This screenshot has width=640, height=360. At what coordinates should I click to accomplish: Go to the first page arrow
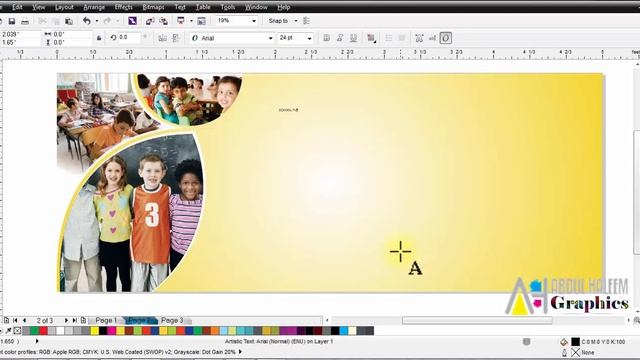pyautogui.click(x=16, y=320)
